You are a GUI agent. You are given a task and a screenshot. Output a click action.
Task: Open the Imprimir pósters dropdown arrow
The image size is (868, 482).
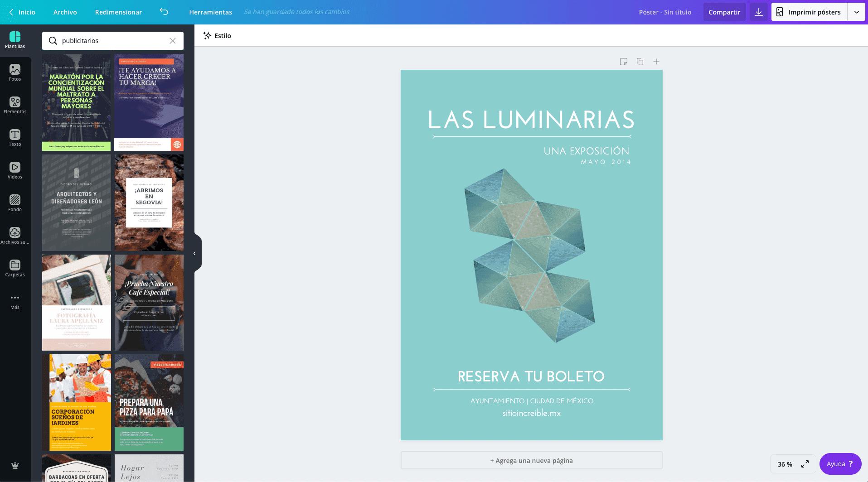(x=857, y=12)
